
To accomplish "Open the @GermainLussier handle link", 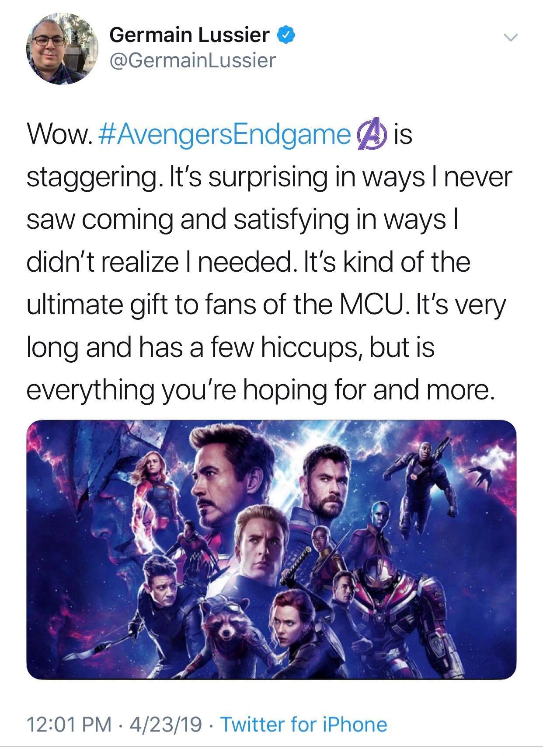I will point(193,60).
